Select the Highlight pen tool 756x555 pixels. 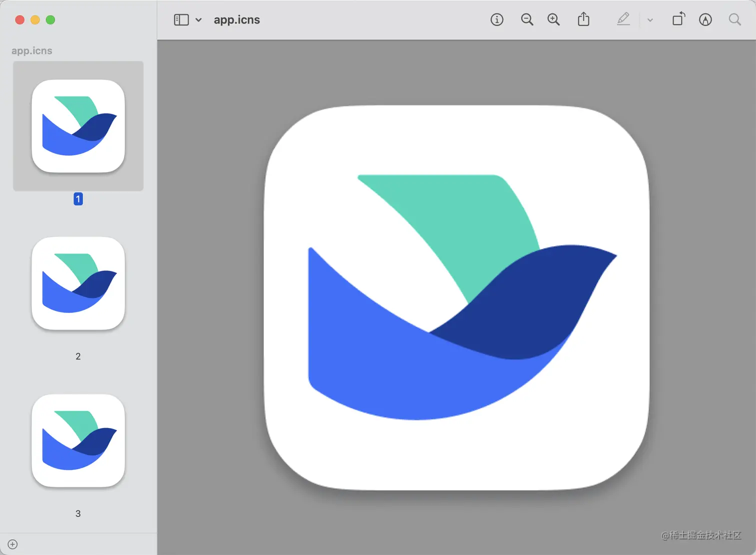(x=623, y=19)
